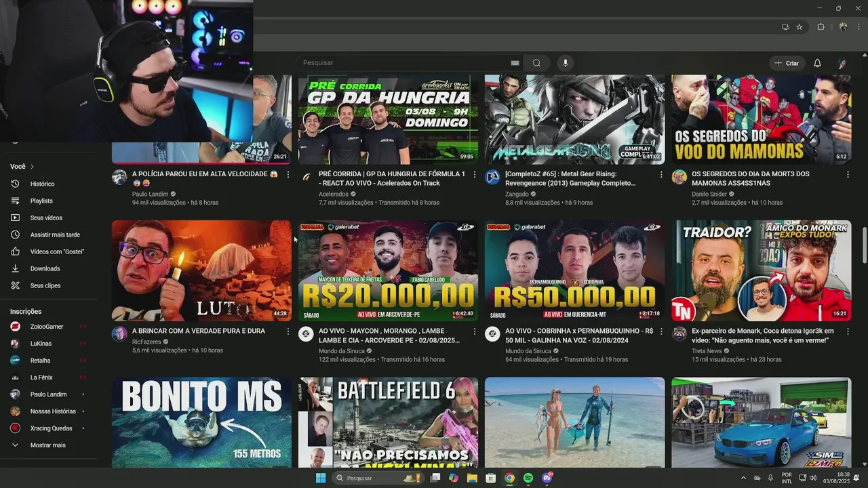The height and width of the screenshot is (488, 868).
Task: Open options menu for Metal Gear Rising video
Action: pos(661,175)
